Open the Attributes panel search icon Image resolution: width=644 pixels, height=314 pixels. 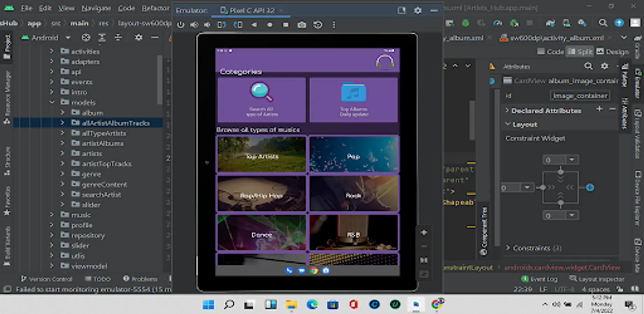[588, 66]
